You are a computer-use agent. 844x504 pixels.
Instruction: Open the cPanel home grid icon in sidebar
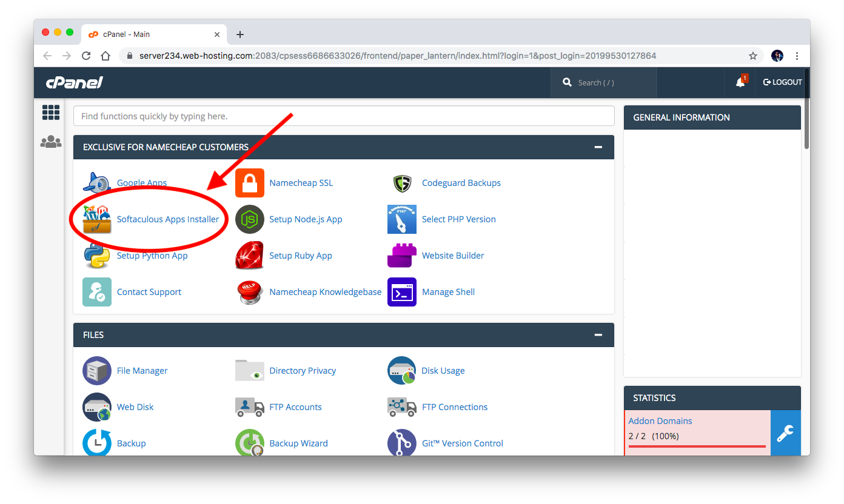pos(51,112)
